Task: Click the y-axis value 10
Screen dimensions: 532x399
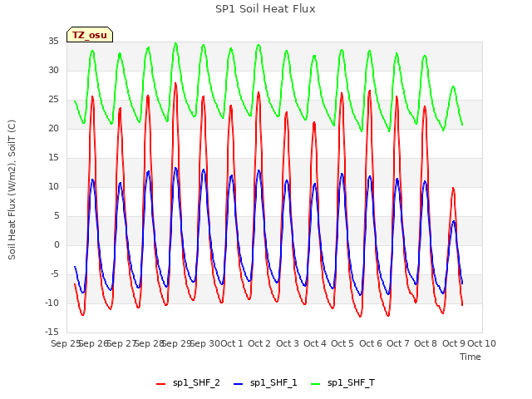Action: click(x=53, y=187)
